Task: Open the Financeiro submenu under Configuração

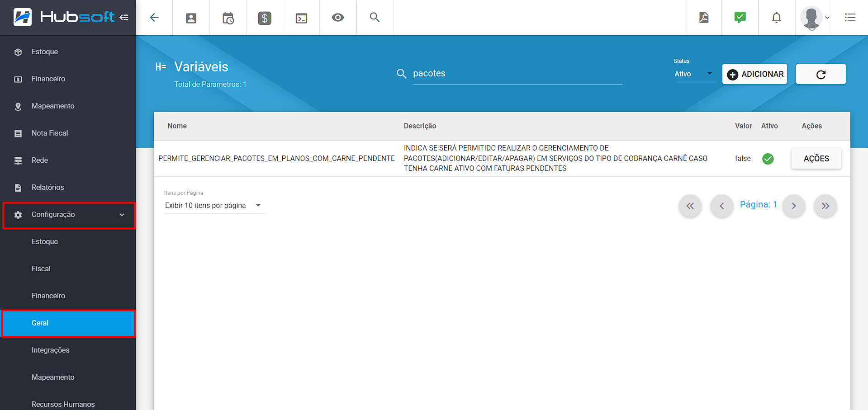Action: pyautogui.click(x=68, y=296)
